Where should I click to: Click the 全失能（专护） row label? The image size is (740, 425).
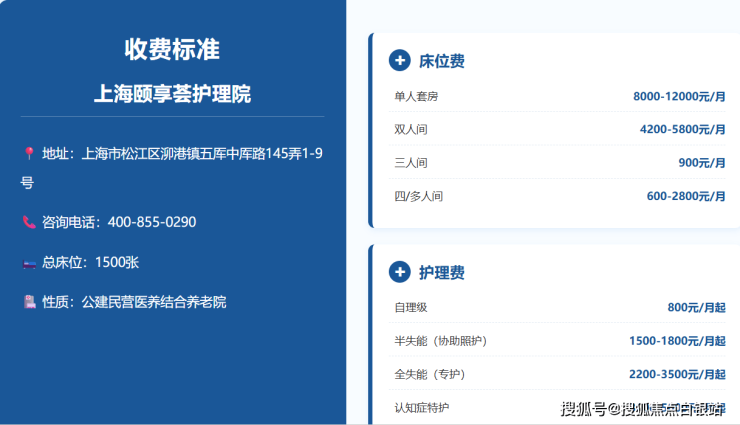tap(429, 375)
